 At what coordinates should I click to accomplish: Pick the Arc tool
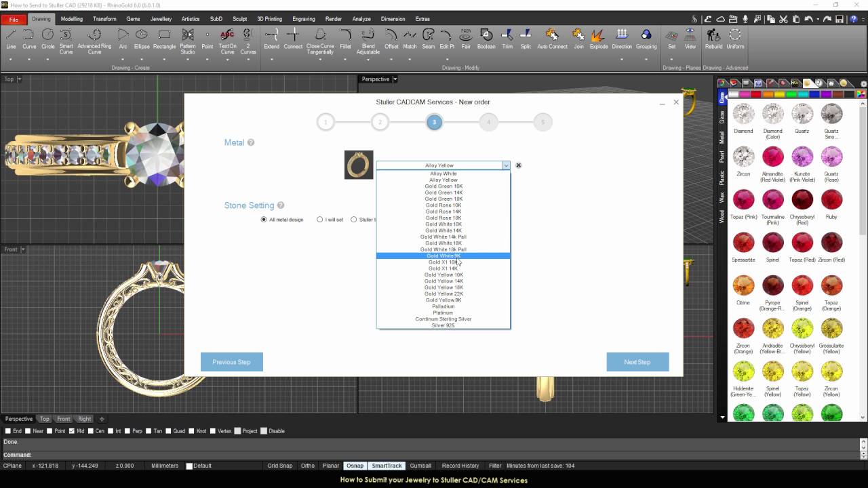click(123, 39)
